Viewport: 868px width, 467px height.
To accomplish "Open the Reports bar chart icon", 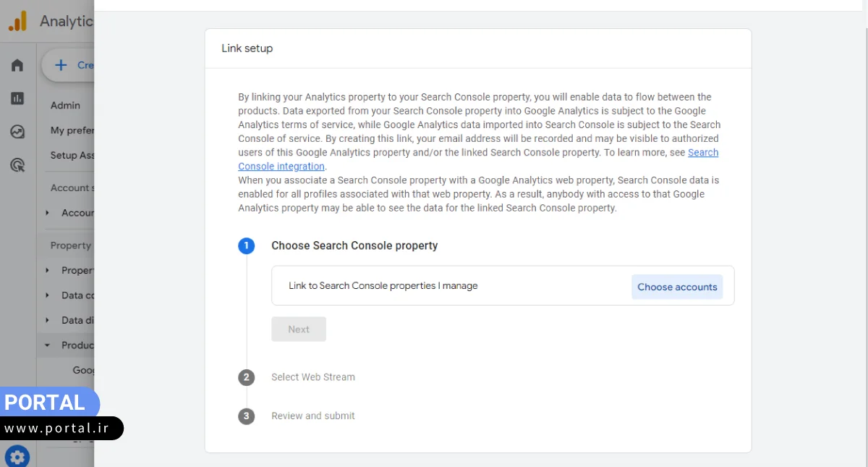I will (x=17, y=98).
